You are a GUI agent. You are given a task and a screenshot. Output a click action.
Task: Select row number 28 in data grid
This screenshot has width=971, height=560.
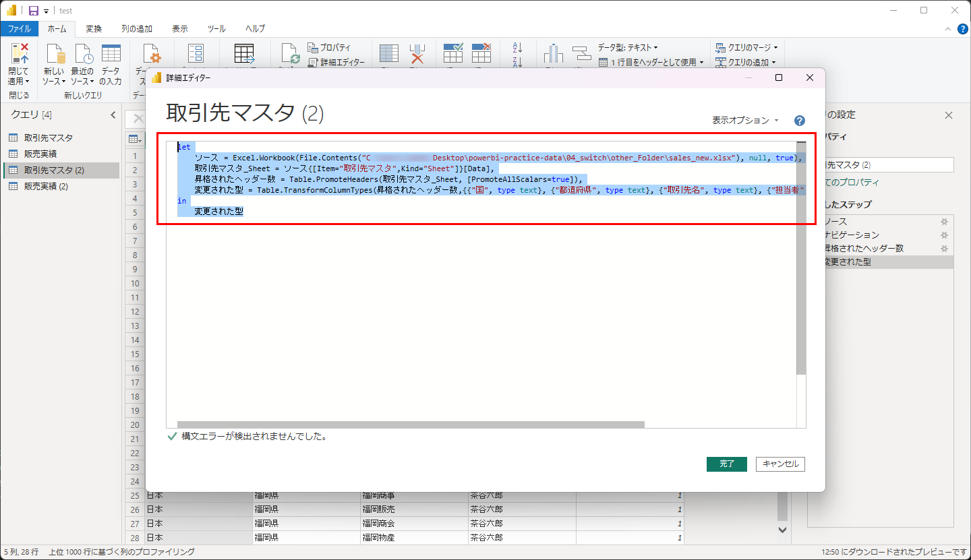pyautogui.click(x=135, y=538)
